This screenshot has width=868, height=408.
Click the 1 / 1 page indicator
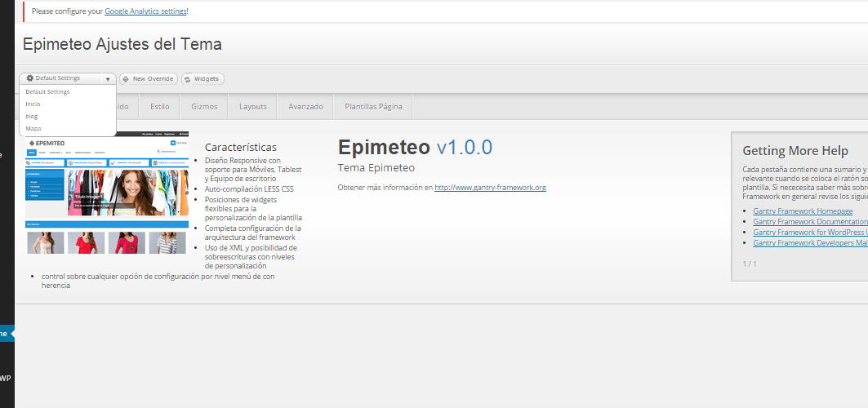(x=750, y=264)
